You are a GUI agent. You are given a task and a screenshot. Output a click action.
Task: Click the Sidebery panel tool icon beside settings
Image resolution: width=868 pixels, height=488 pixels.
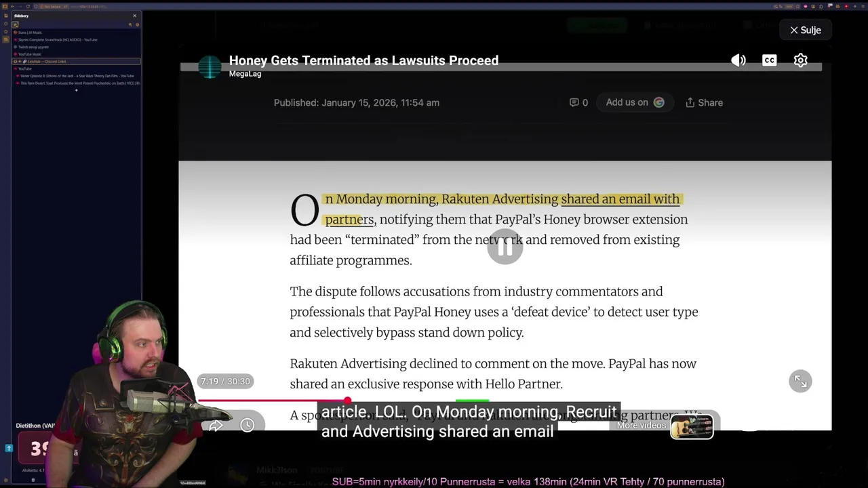pos(130,24)
